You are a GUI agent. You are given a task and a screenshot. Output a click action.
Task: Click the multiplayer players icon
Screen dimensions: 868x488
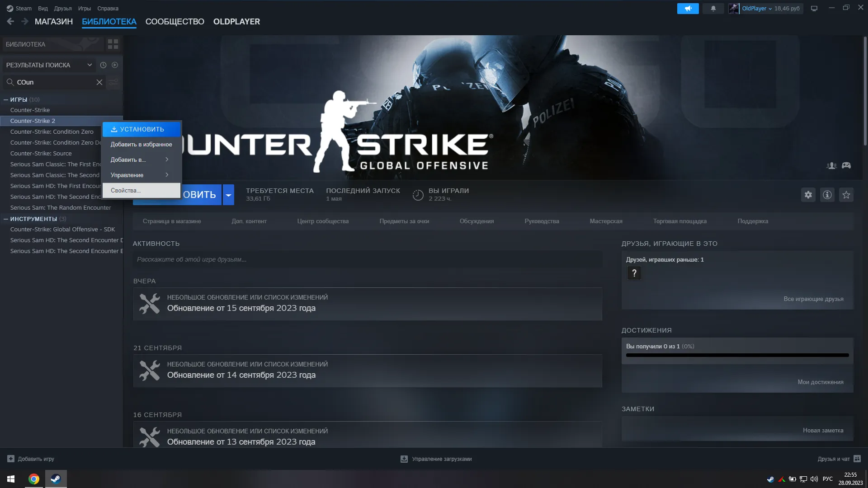click(x=831, y=165)
